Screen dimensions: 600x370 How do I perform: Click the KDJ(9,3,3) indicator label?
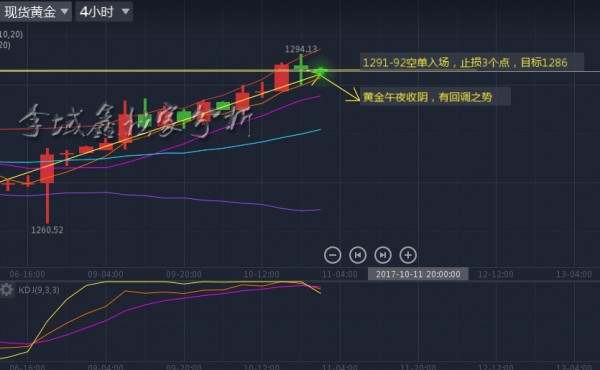39,290
